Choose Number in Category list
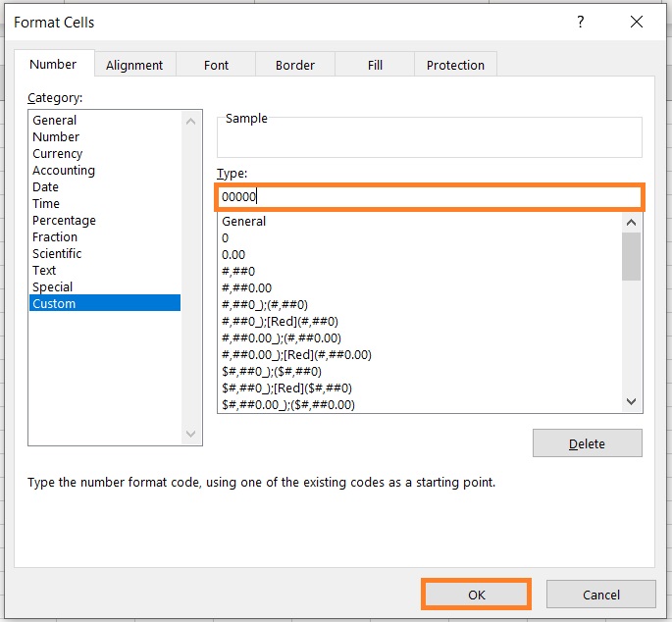The height and width of the screenshot is (622, 672). point(105,136)
